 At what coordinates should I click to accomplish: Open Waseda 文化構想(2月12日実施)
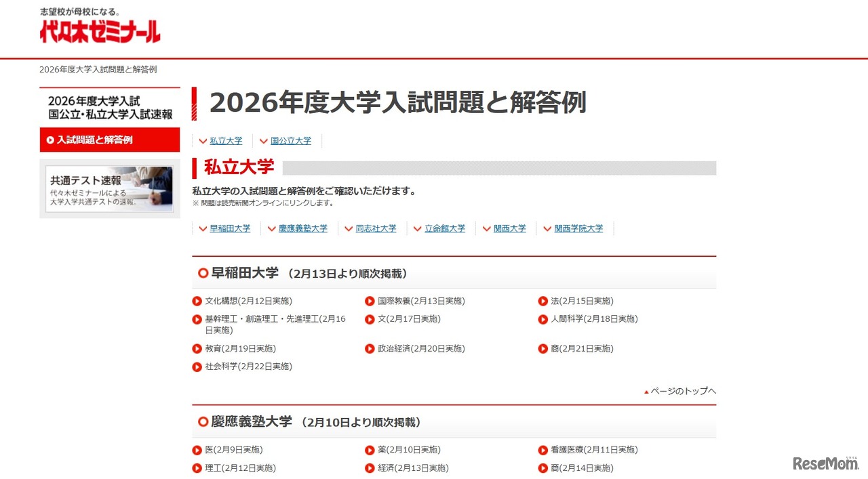(248, 301)
